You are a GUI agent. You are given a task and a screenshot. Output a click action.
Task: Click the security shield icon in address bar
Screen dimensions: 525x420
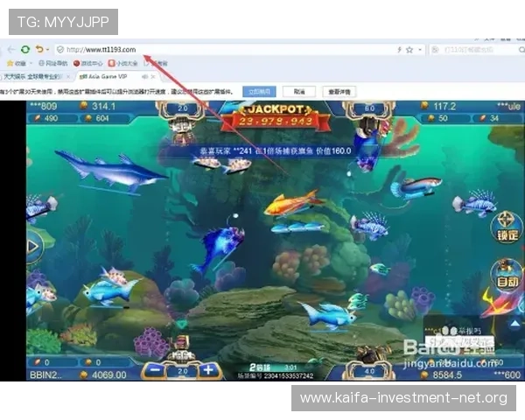tap(60, 50)
